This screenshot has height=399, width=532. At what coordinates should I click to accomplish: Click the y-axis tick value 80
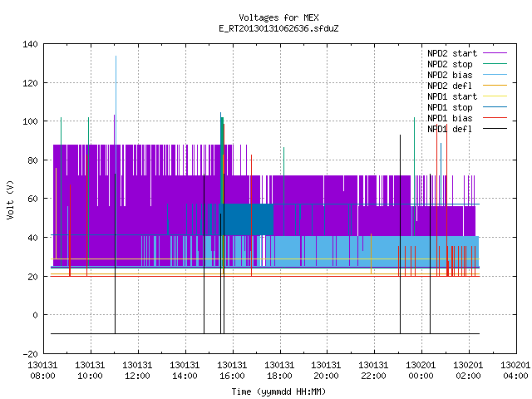32,160
